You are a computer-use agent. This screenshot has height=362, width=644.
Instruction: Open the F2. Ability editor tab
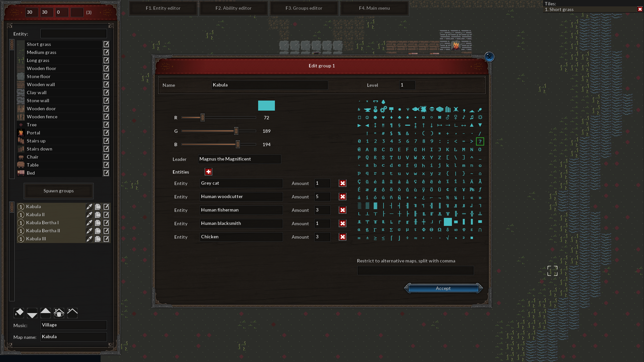pos(233,8)
